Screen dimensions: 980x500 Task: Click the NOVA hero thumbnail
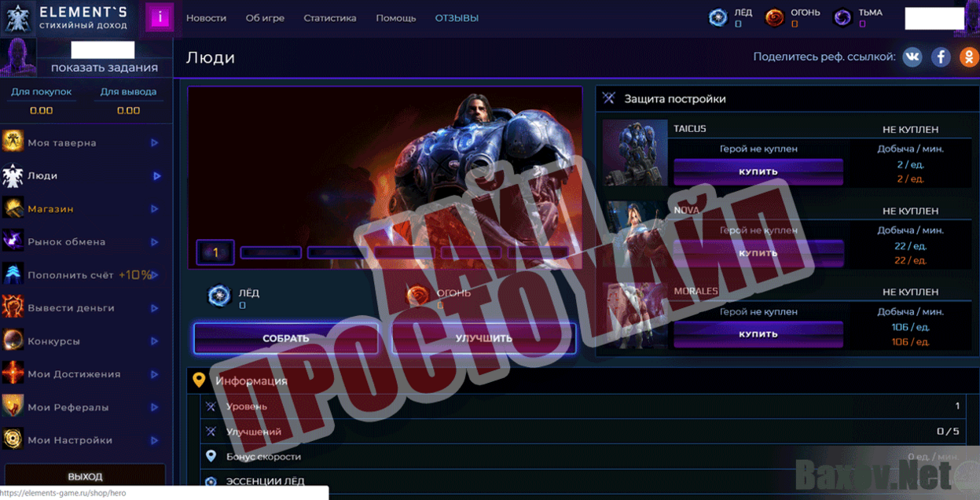pyautogui.click(x=635, y=234)
